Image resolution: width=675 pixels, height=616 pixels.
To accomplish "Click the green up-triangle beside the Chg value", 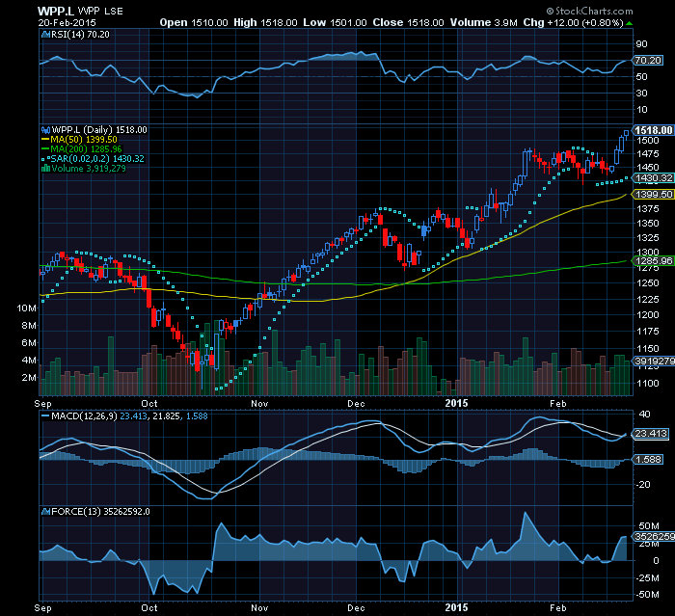I will pos(630,23).
